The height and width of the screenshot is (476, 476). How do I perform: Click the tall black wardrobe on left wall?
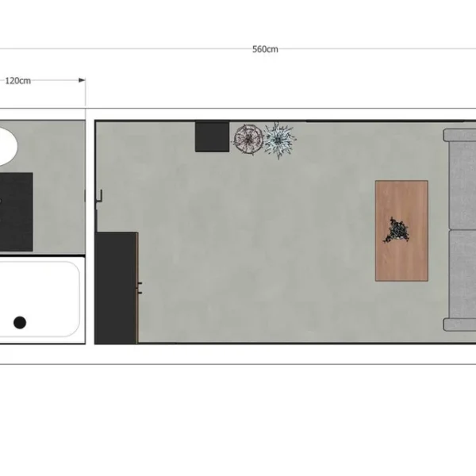pos(116,287)
